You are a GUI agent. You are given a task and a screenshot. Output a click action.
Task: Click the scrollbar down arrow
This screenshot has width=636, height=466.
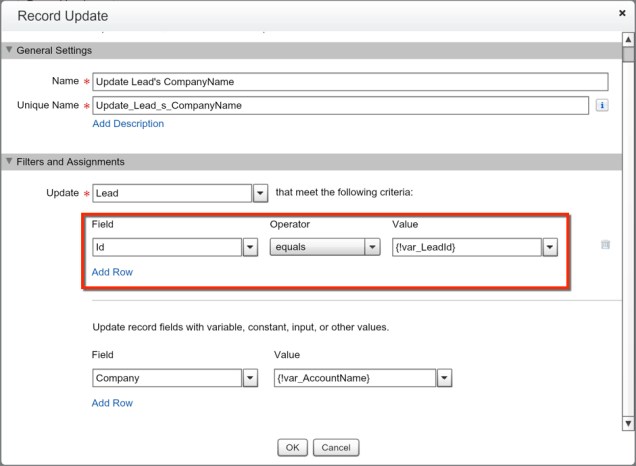coord(628,423)
